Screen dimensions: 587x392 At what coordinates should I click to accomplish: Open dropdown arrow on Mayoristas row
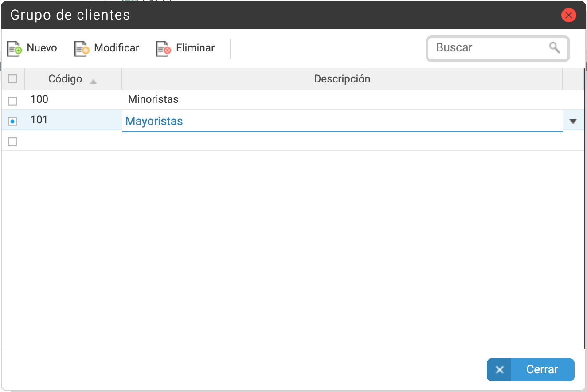click(573, 121)
